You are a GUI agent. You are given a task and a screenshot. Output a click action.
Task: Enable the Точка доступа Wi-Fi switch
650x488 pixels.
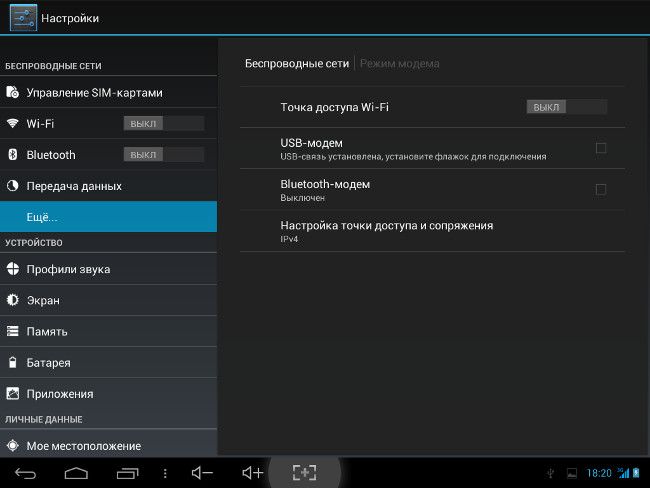567,107
